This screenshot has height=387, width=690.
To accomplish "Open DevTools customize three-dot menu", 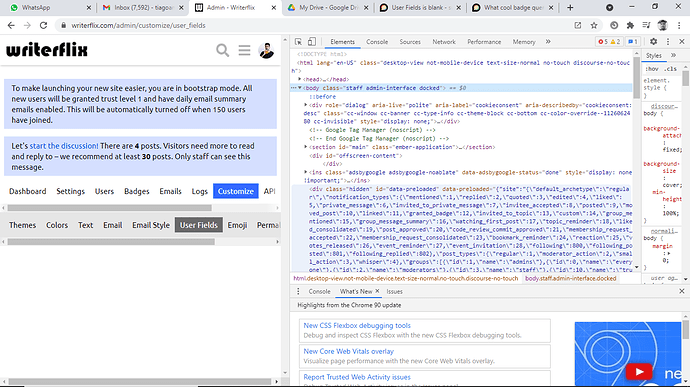I will pos(668,41).
